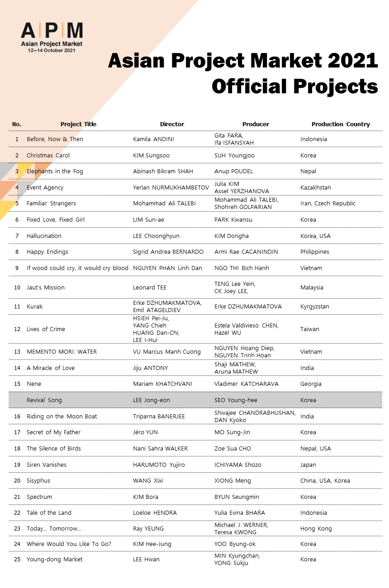Screen dimensions: 389x588
Task: Click project title 'MEMENTO MORI: WATER'
Action: (x=62, y=351)
